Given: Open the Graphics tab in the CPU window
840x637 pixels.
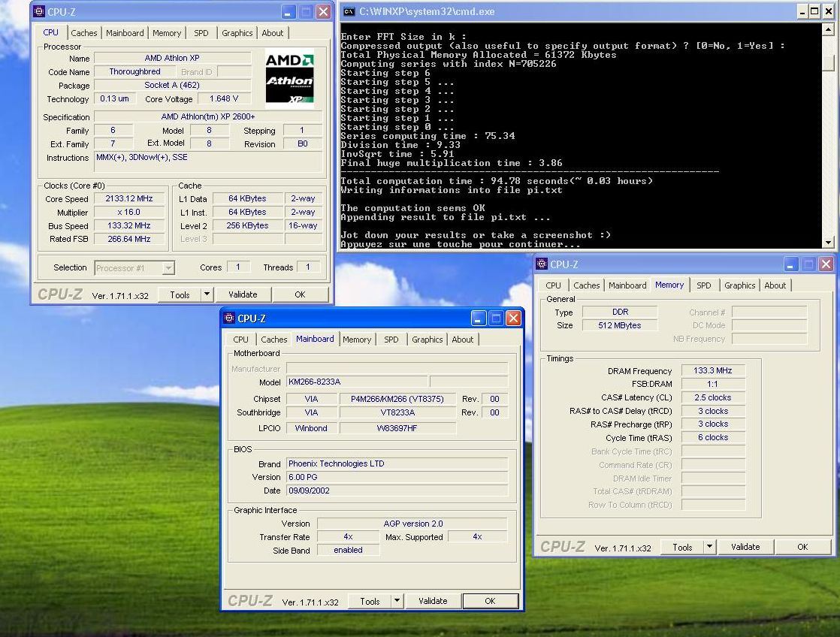Looking at the screenshot, I should point(237,33).
